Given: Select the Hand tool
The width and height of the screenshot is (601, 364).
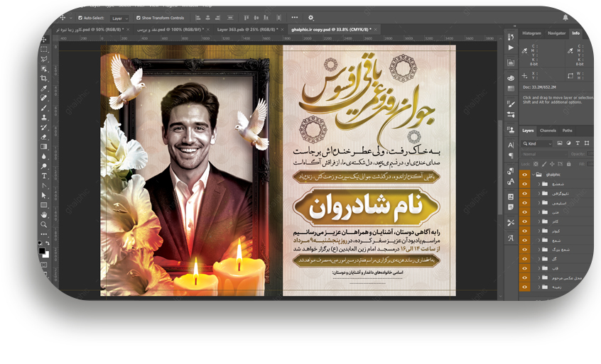Looking at the screenshot, I should point(44,214).
